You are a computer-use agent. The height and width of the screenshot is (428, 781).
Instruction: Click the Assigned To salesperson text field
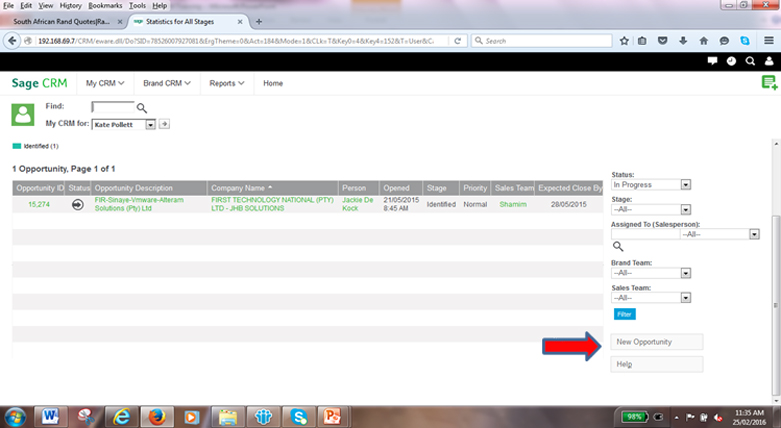pos(645,234)
